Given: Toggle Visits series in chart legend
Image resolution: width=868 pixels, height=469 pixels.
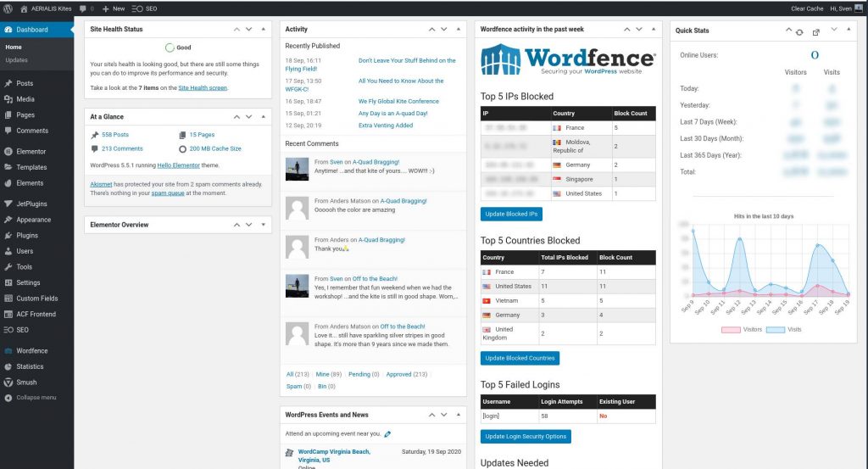Looking at the screenshot, I should click(783, 329).
